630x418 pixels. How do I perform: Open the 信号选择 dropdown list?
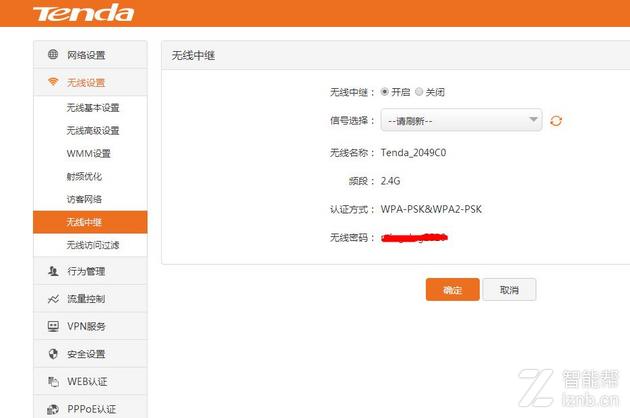point(461,121)
